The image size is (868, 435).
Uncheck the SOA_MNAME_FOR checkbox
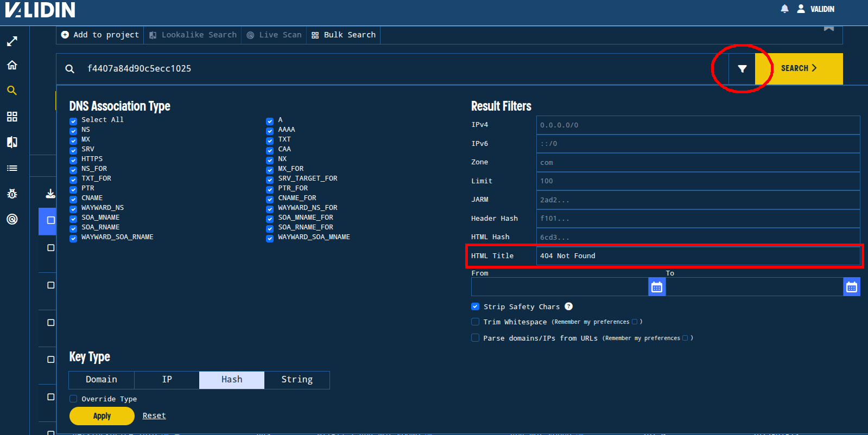coord(270,219)
